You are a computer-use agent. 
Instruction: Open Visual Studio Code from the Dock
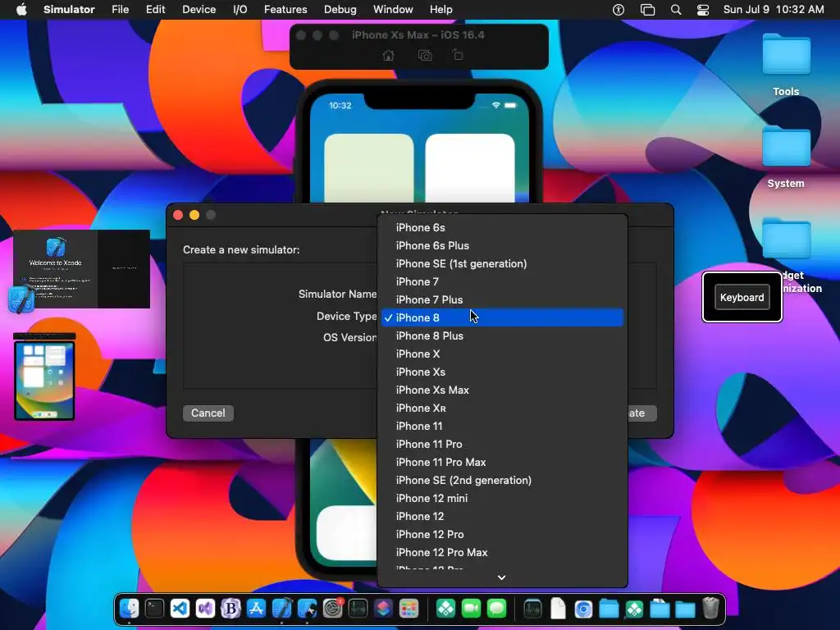(180, 609)
